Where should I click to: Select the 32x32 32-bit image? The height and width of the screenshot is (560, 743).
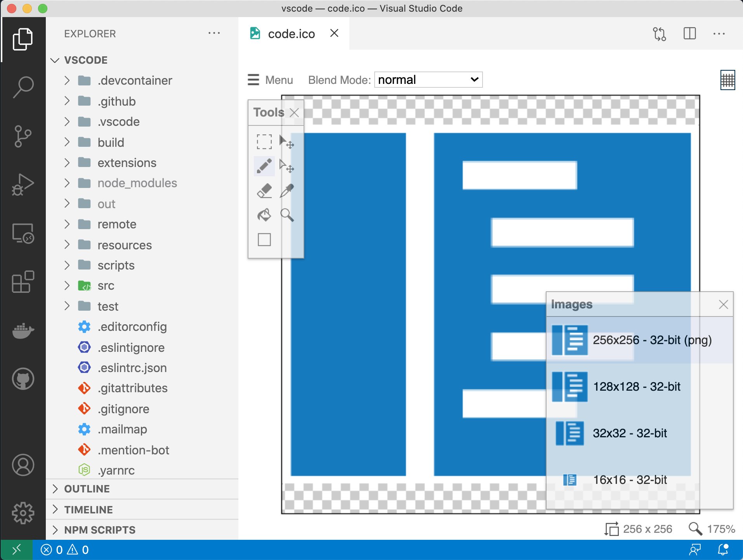point(639,433)
